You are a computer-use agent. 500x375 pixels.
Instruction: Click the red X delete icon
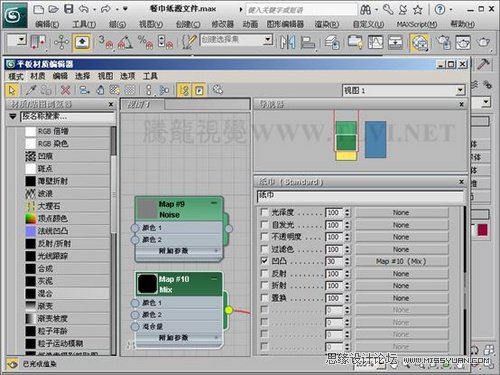66,90
